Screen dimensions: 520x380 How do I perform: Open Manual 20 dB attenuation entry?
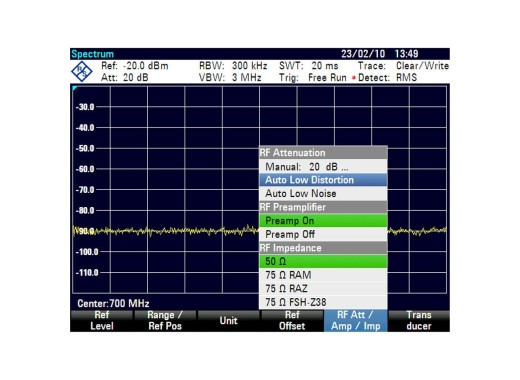pos(323,166)
